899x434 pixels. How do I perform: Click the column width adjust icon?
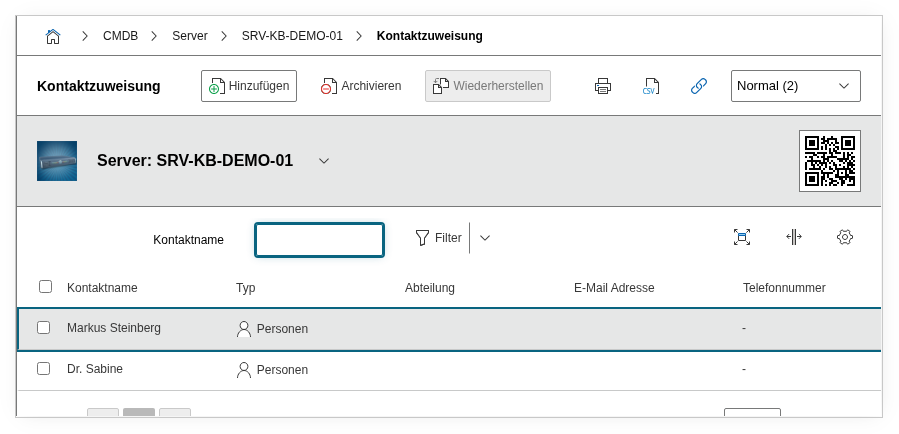793,237
